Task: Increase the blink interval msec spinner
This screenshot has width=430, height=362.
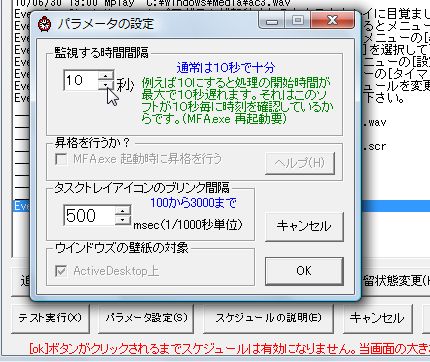Action: pos(123,210)
